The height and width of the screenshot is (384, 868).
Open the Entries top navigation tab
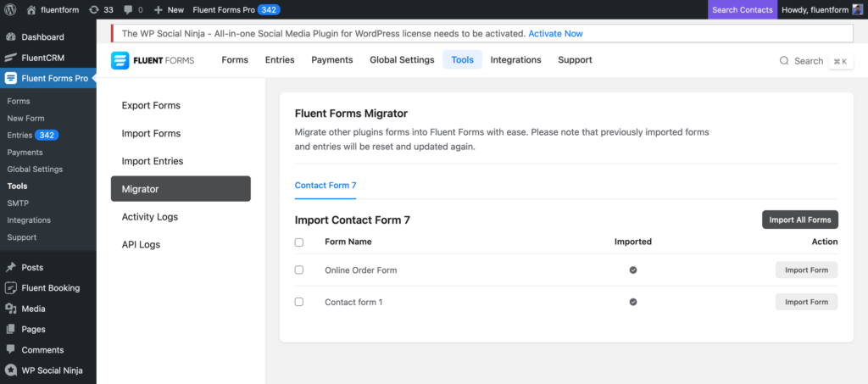click(x=280, y=59)
